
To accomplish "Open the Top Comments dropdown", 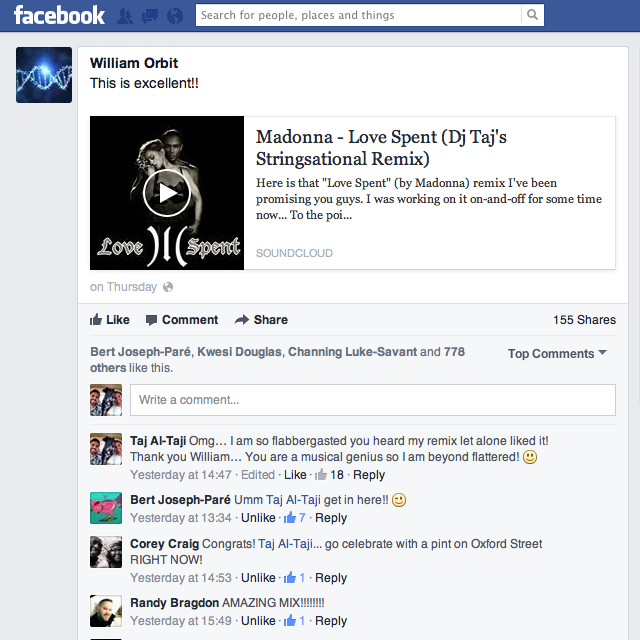I will [x=557, y=353].
